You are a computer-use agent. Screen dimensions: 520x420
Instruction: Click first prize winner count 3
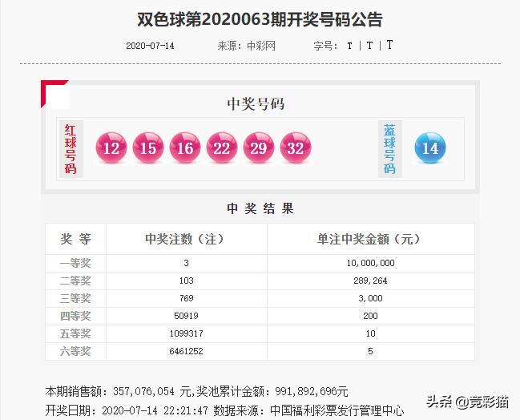[x=186, y=263]
